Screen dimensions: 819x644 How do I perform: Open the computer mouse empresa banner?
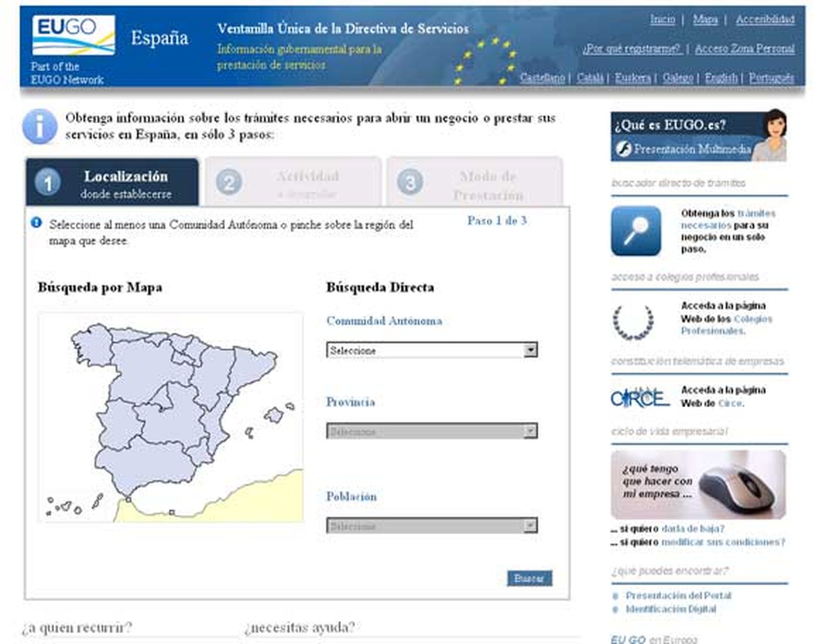[698, 484]
